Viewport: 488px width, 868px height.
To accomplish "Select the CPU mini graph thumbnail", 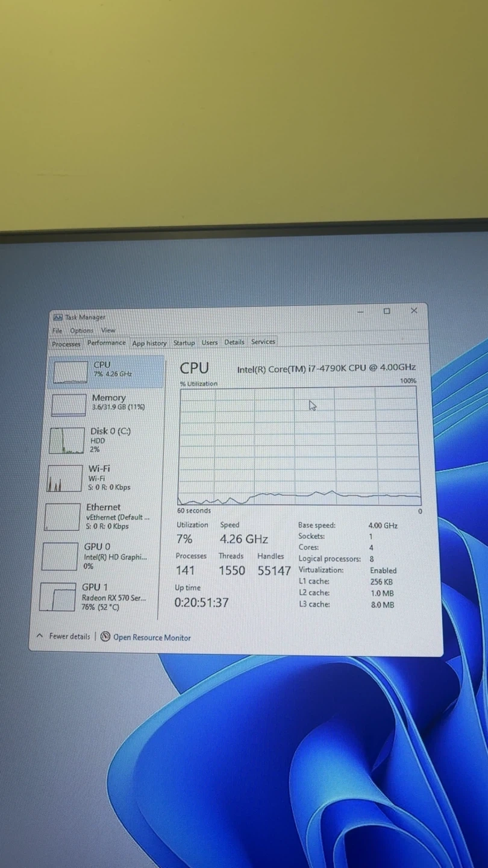I will pos(70,372).
